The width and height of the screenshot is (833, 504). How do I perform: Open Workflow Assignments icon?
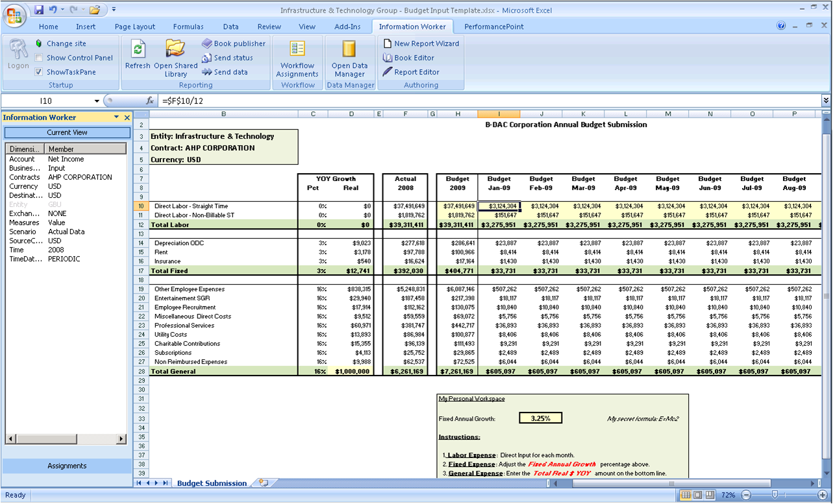[297, 50]
